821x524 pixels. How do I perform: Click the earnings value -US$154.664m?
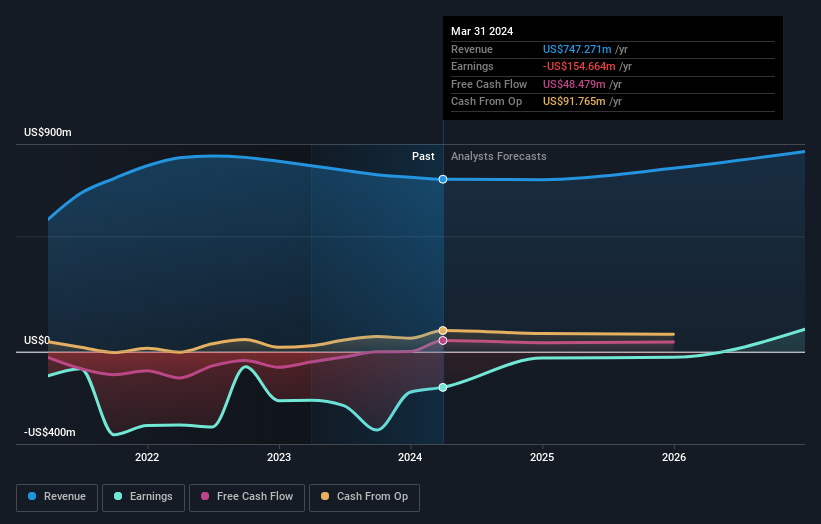pos(579,66)
